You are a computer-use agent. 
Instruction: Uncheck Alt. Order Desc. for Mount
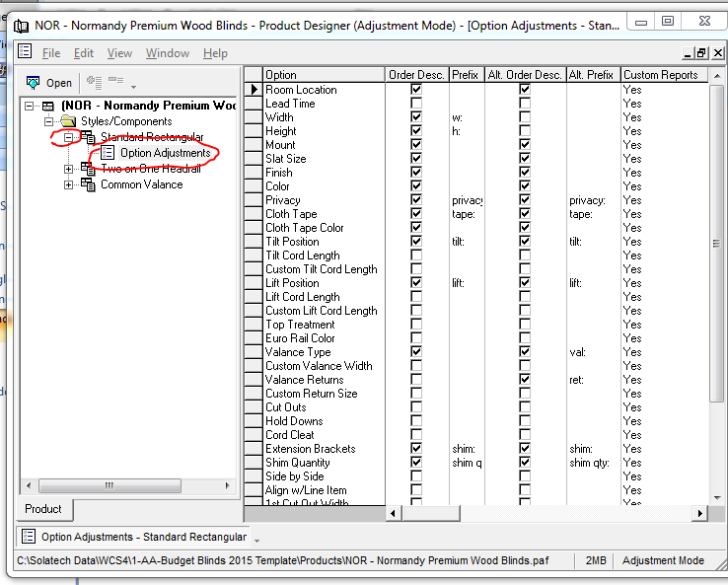click(x=525, y=144)
